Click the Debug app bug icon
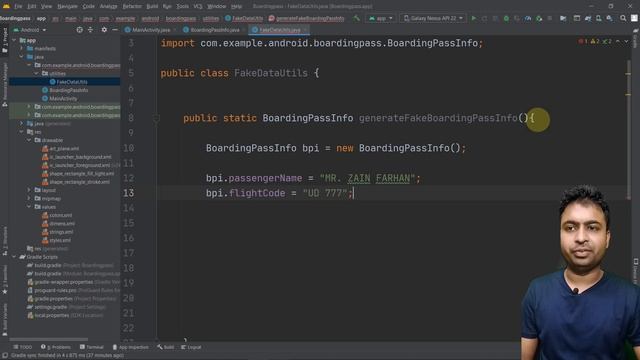The image size is (640, 360). point(506,18)
